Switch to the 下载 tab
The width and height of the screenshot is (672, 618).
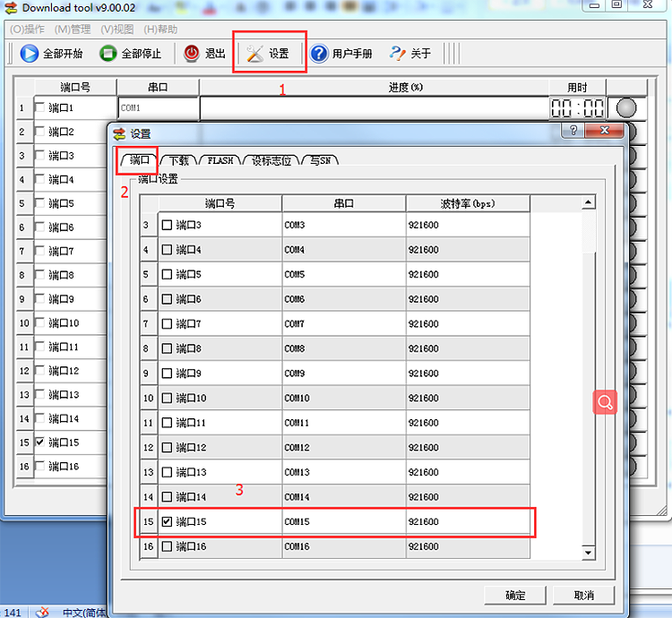point(178,160)
